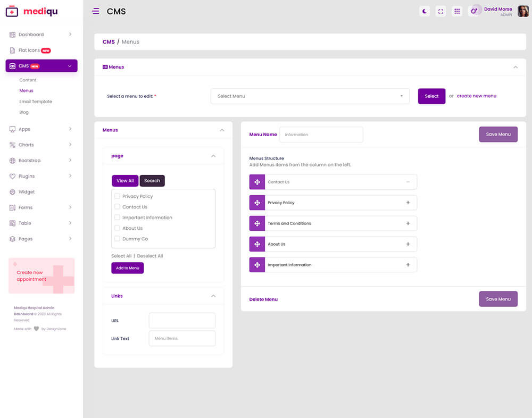Click the hamburger menu icon

tap(96, 11)
